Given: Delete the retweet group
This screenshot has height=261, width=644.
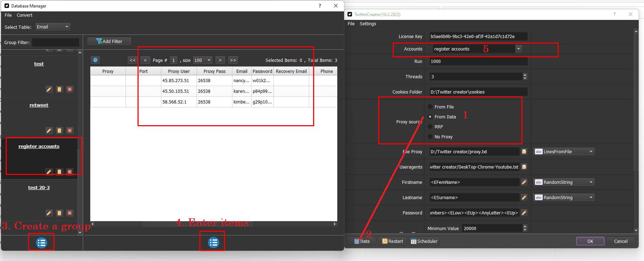Looking at the screenshot, I should coord(70,130).
